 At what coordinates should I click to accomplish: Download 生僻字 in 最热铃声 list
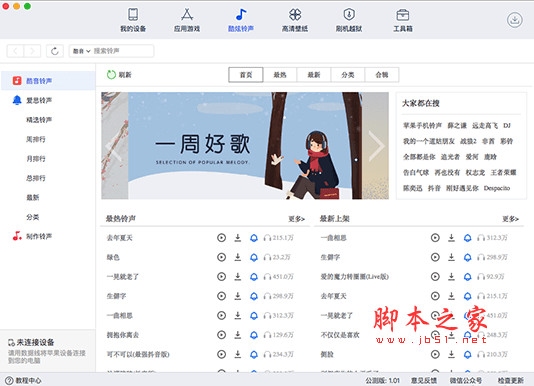point(238,296)
